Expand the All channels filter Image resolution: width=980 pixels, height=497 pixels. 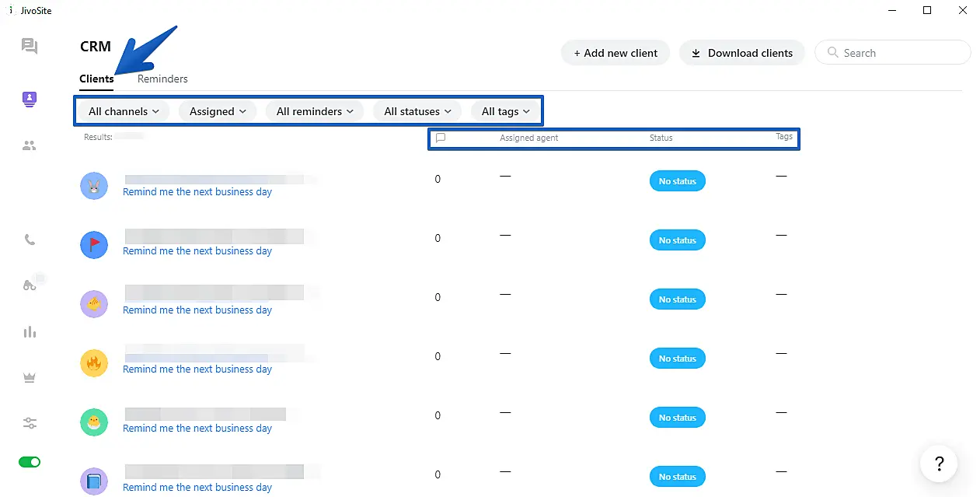124,111
